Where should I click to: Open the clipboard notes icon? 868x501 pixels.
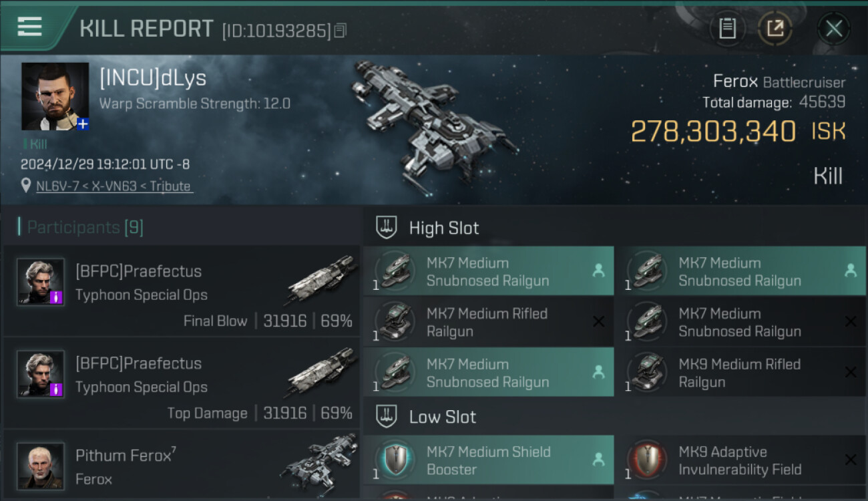727,29
